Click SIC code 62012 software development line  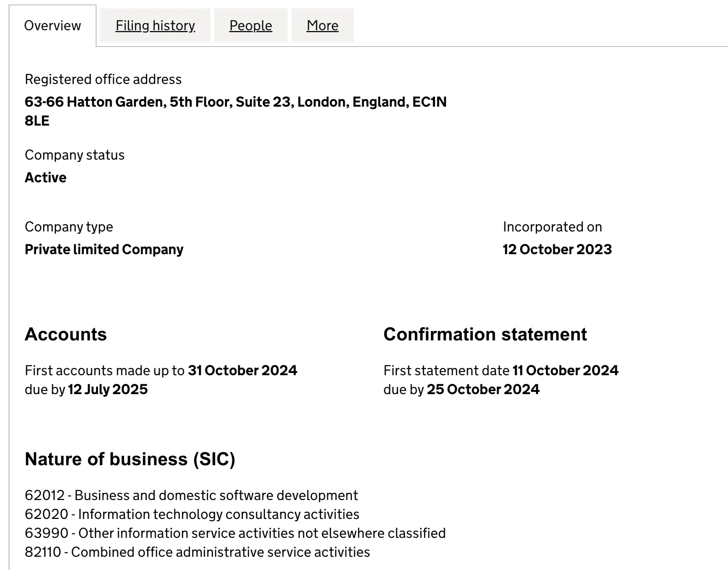tap(191, 495)
